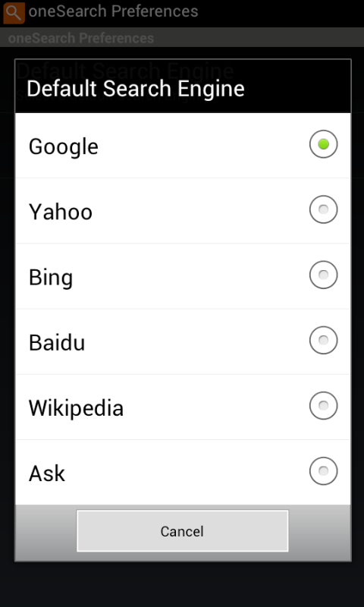This screenshot has width=364, height=607.
Task: Choose the Wikipedia list entry label
Action: coord(76,408)
